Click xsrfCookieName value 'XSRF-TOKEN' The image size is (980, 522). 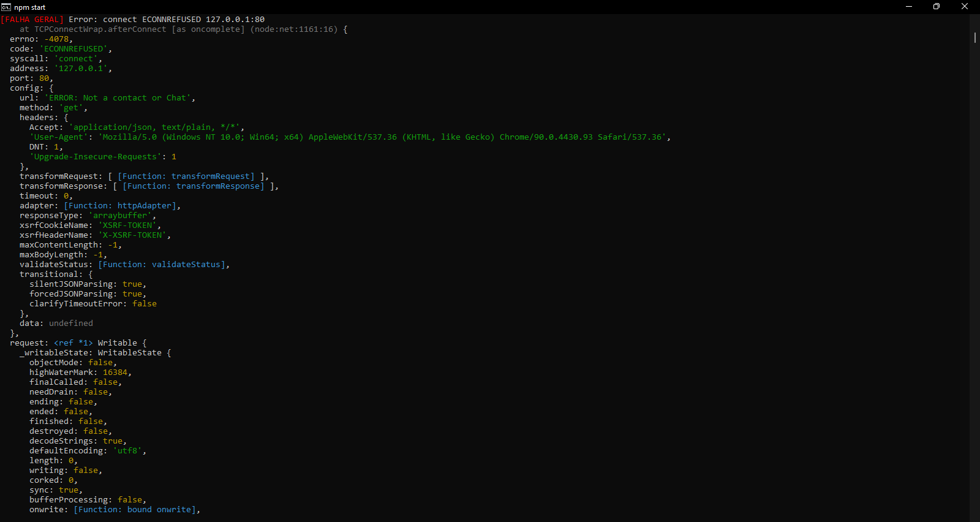coord(127,225)
